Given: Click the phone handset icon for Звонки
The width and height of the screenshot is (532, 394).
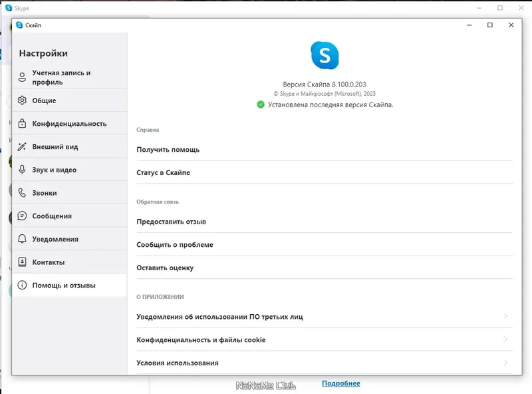Looking at the screenshot, I should coord(22,192).
